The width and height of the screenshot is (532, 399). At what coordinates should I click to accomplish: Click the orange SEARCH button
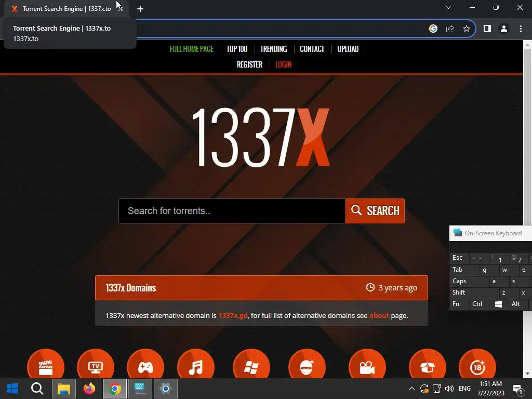coord(375,211)
